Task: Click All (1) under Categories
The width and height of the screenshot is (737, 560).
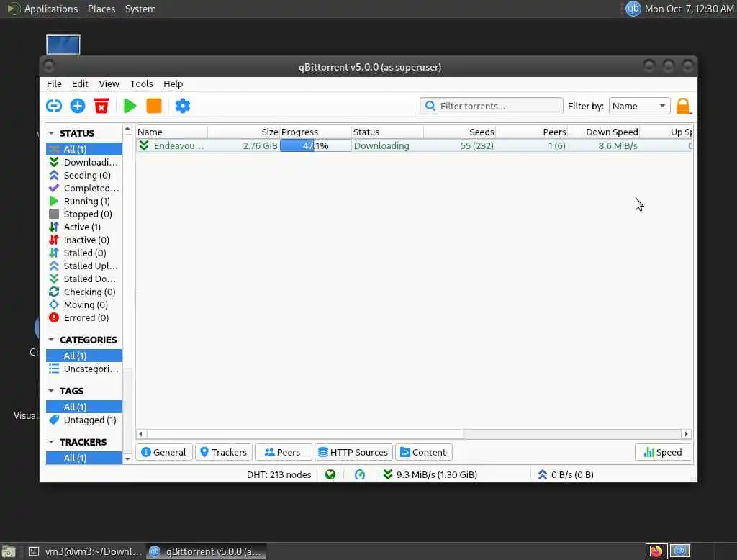Action: (84, 356)
